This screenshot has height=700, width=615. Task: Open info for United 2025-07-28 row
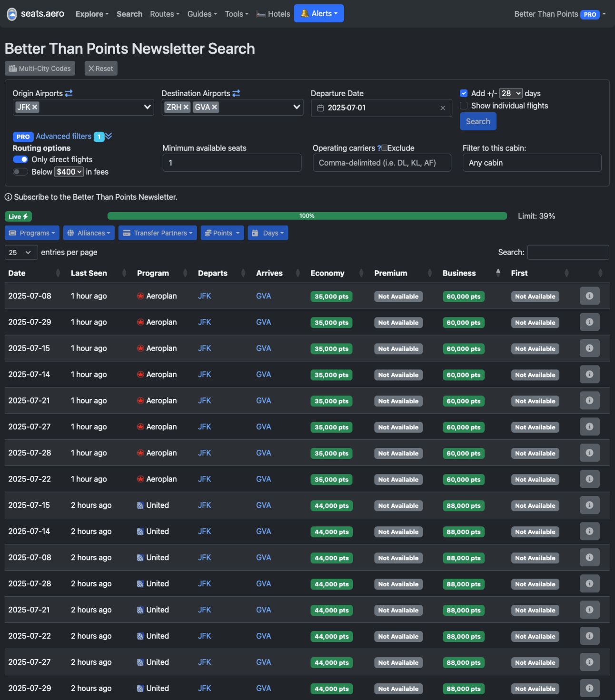coord(589,584)
